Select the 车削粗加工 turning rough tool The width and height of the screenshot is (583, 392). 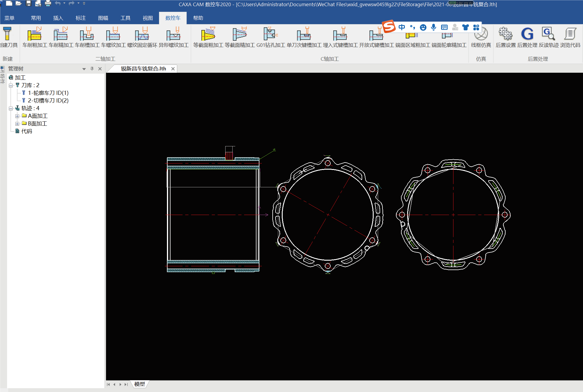[34, 34]
